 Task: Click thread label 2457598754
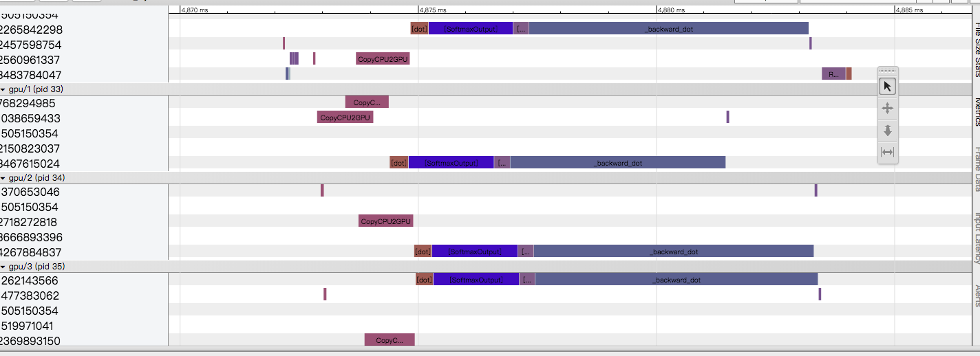click(32, 45)
